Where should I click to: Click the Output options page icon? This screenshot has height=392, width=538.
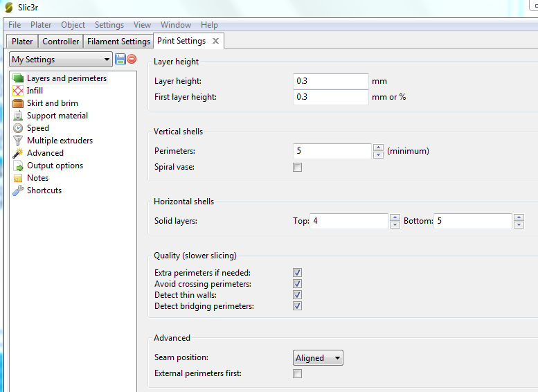[x=18, y=166]
